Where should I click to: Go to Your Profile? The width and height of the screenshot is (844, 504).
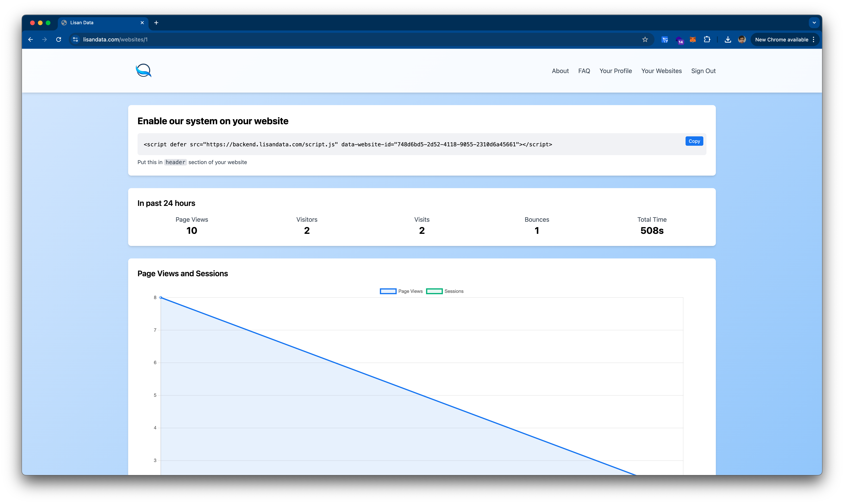point(615,71)
